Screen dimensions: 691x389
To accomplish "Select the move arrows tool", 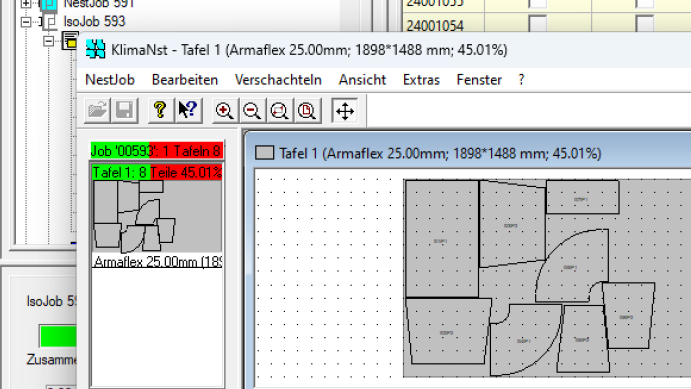I will coord(345,111).
